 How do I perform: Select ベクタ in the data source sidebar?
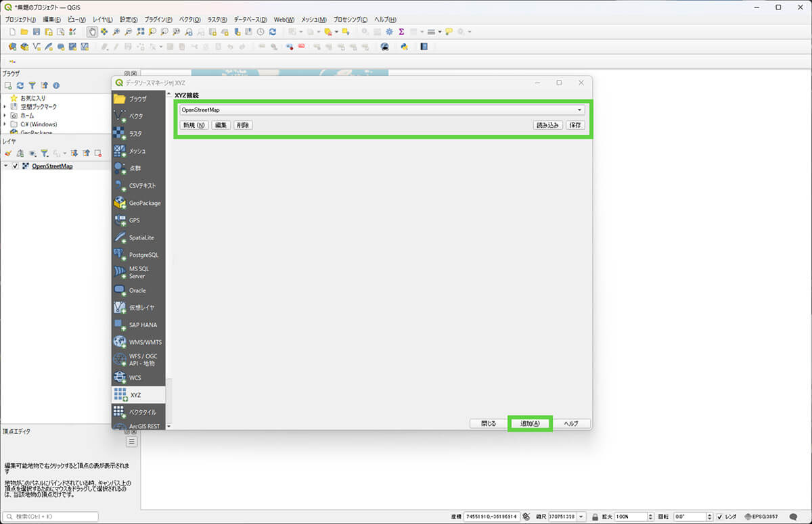pos(138,116)
